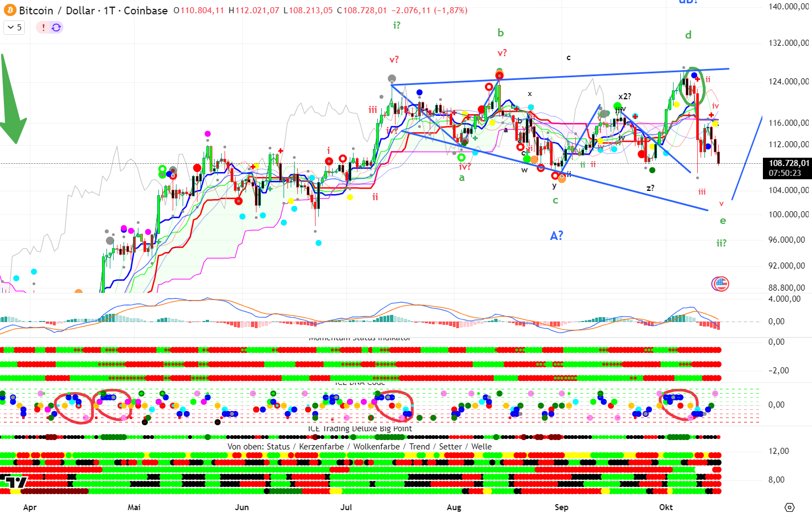Select the black 'x2?' wave label

[x=624, y=97]
